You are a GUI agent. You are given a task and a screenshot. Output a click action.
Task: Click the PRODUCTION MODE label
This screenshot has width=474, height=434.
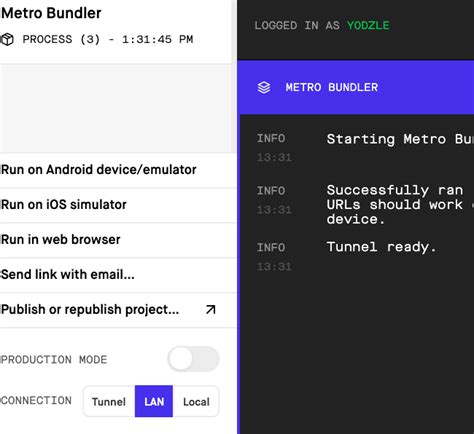pyautogui.click(x=54, y=360)
